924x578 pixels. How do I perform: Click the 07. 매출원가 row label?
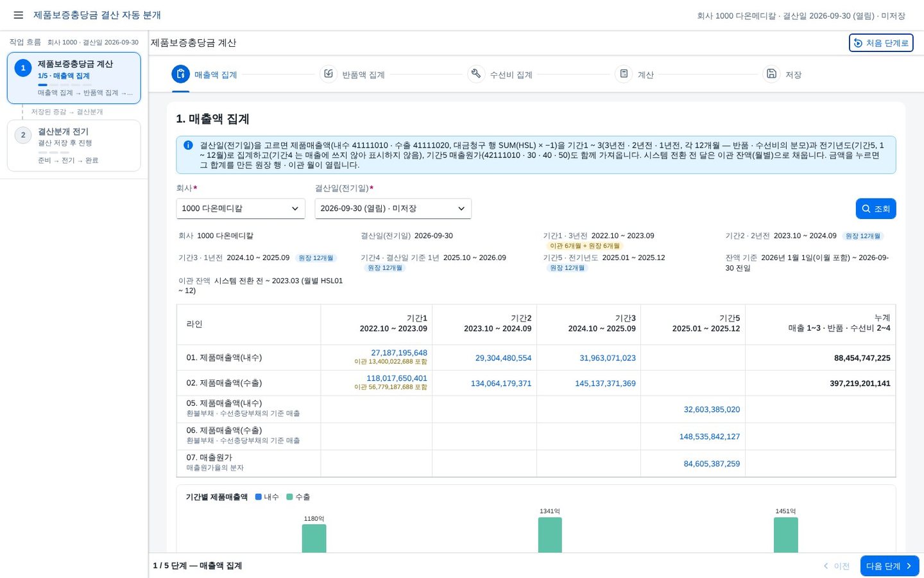tap(210, 457)
